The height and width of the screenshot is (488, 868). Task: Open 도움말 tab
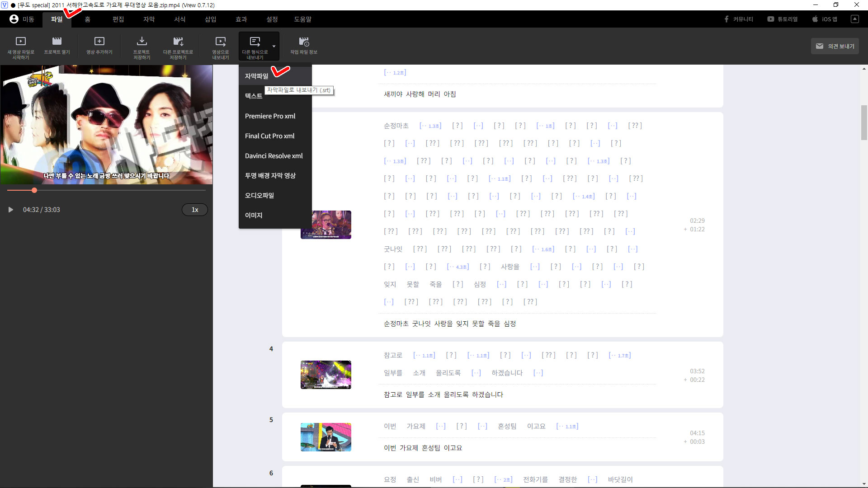303,19
